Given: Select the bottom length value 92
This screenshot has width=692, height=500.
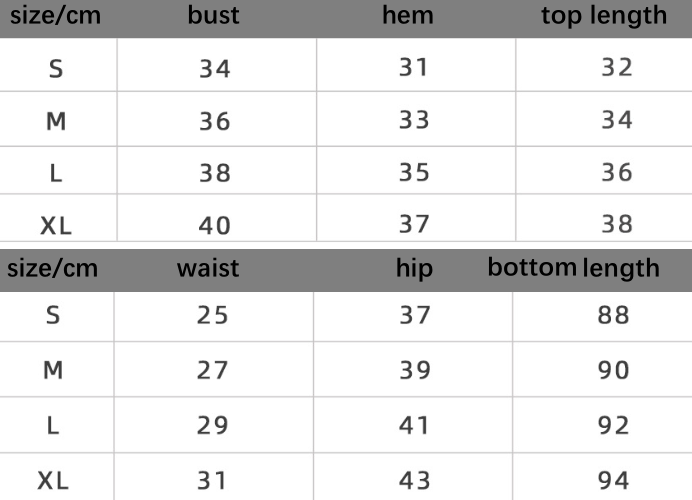Looking at the screenshot, I should 614,424.
